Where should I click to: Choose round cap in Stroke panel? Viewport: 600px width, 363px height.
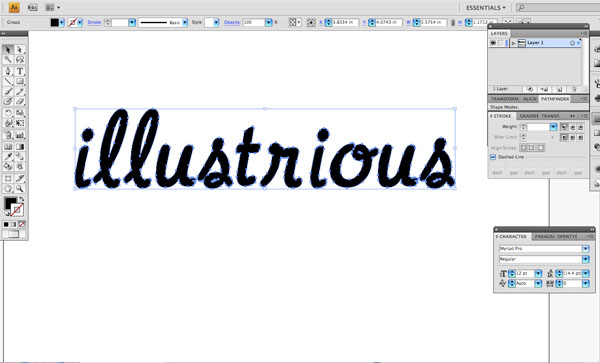tap(572, 127)
